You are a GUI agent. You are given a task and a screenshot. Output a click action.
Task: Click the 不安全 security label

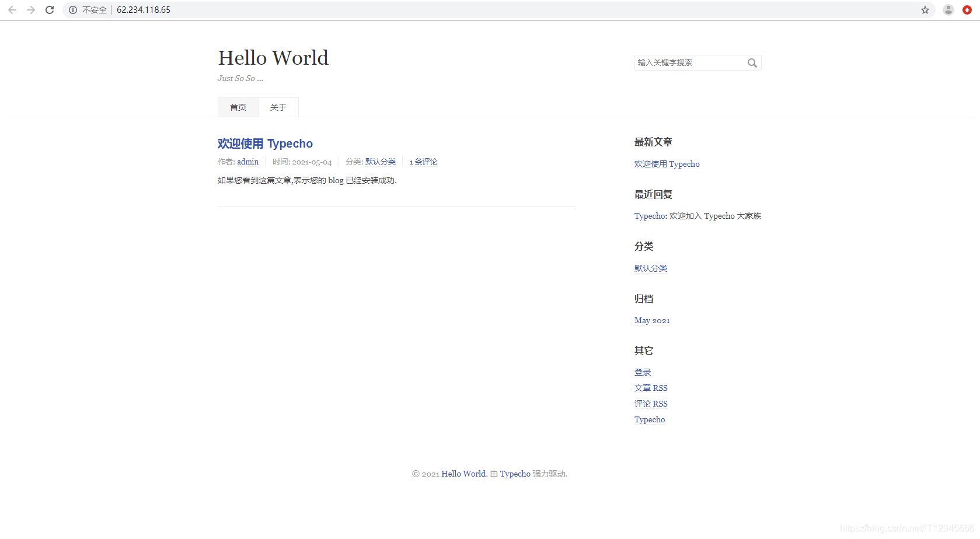[x=95, y=10]
